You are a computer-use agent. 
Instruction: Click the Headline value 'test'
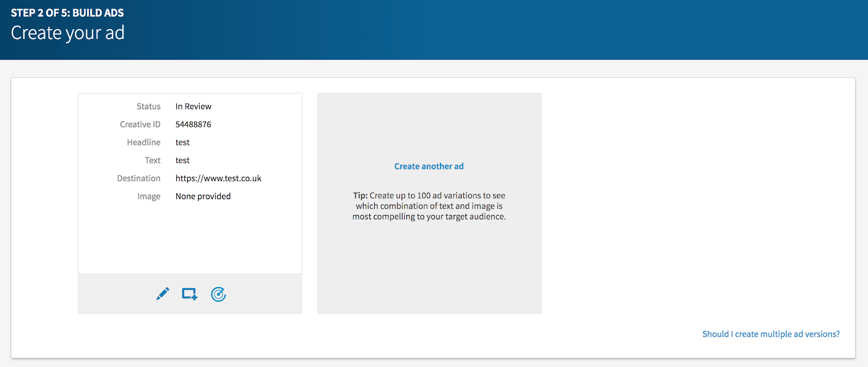pyautogui.click(x=182, y=142)
